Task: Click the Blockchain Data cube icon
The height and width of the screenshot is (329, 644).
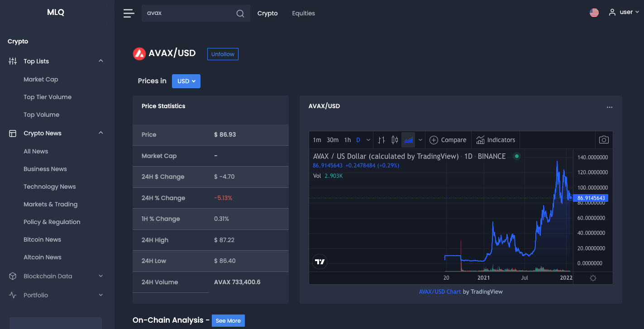Action: coord(13,276)
